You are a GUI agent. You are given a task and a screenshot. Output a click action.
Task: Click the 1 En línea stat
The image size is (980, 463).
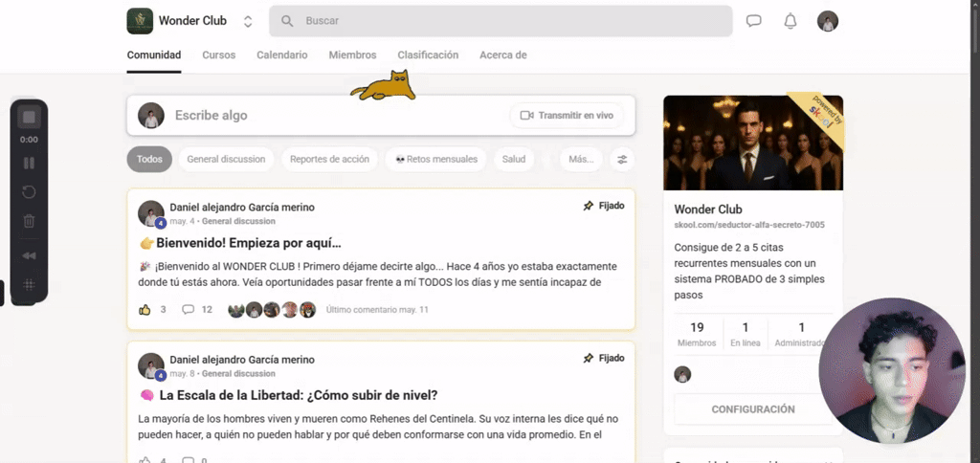coord(746,334)
